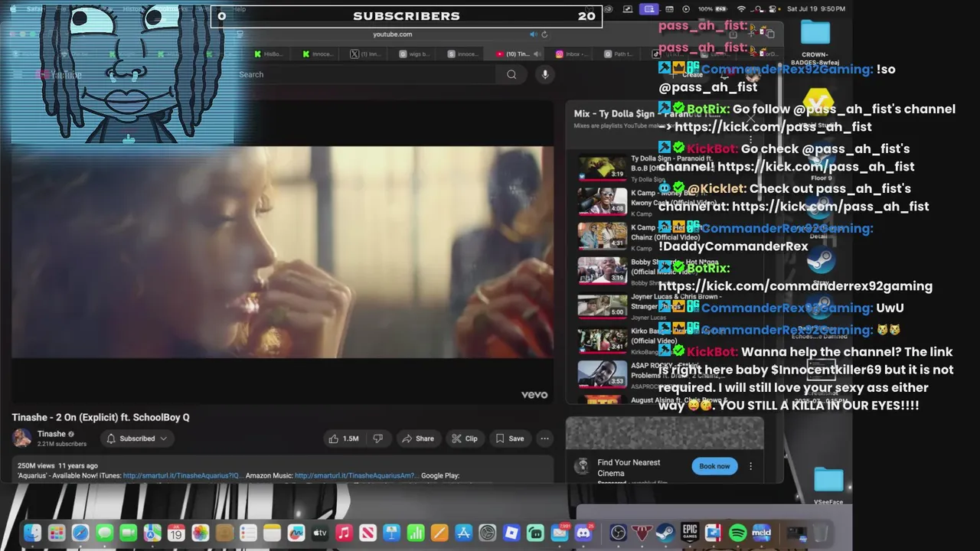Image resolution: width=980 pixels, height=551 pixels.
Task: Open cinema ad options menu
Action: tap(750, 466)
